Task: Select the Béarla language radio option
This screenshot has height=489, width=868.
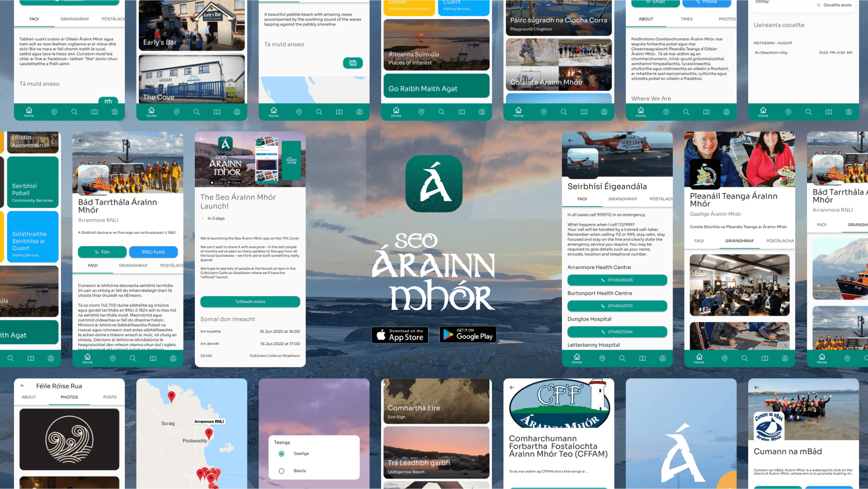Action: [282, 471]
